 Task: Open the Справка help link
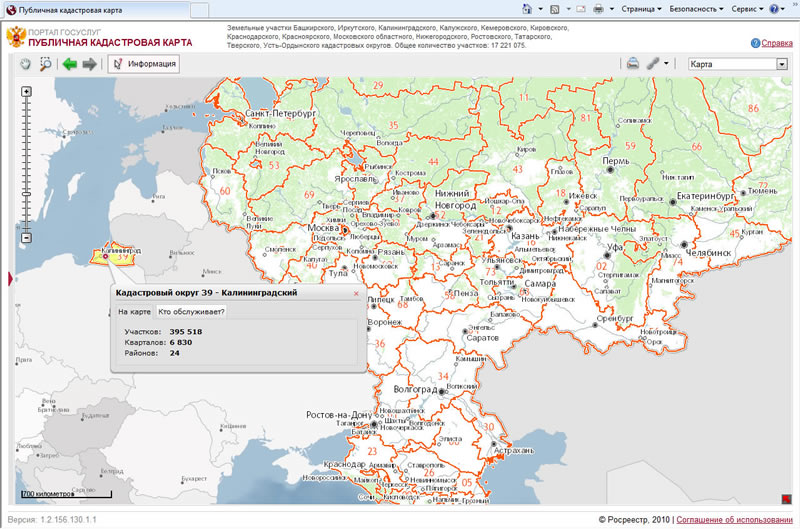point(777,43)
